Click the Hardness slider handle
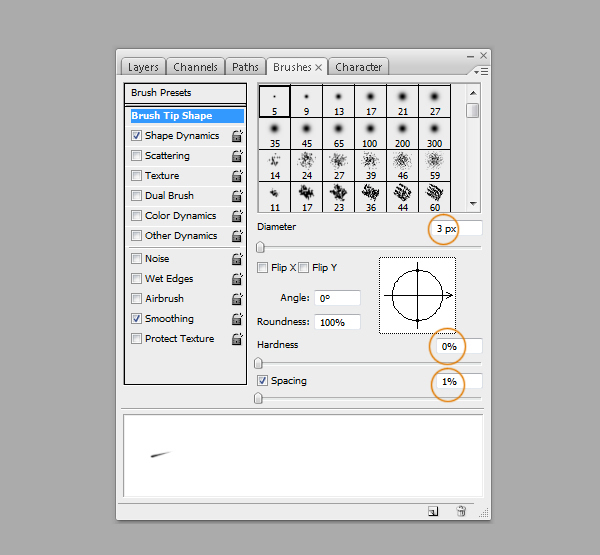The height and width of the screenshot is (555, 600). coord(259,363)
